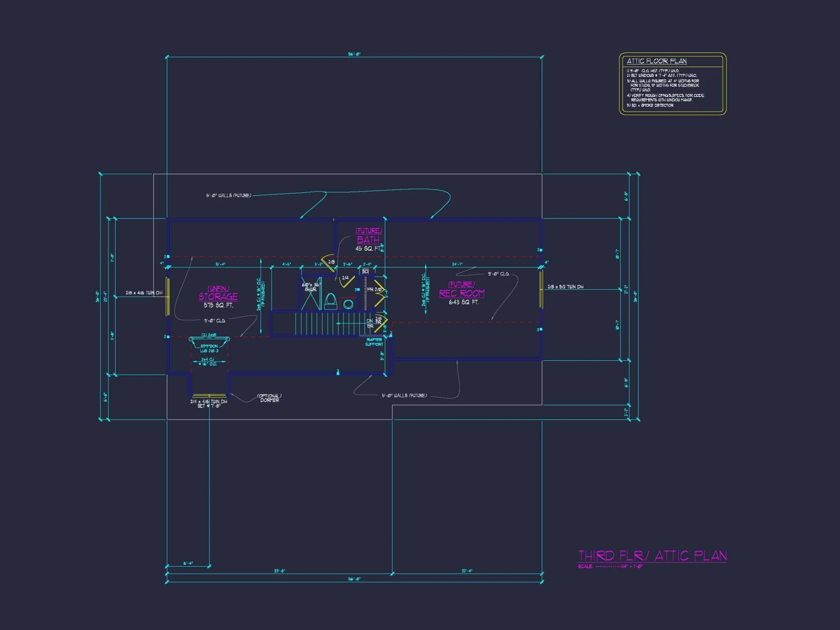Viewport: 840px width, 630px height.
Task: Click the THIRD FLR/ ATTIC PLAN title
Action: [653, 555]
